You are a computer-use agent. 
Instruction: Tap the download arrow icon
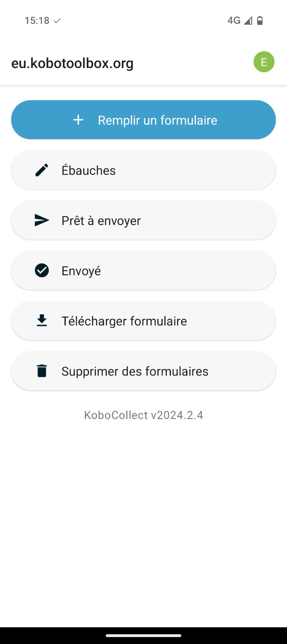pos(42,321)
